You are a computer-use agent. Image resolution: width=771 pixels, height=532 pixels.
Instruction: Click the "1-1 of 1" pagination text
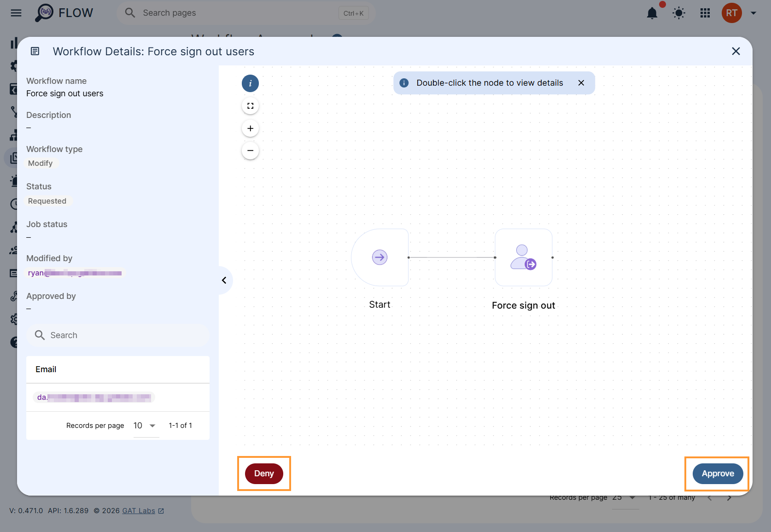[181, 426]
